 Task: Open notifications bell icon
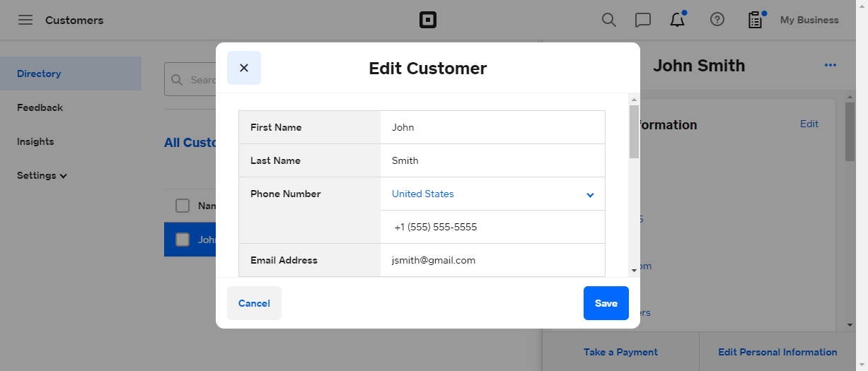pyautogui.click(x=678, y=19)
